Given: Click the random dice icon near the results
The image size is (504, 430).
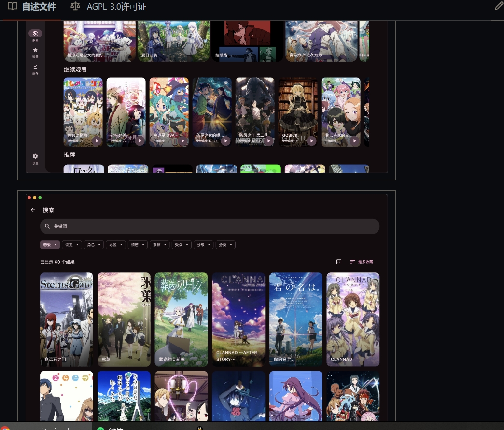Looking at the screenshot, I should click(x=339, y=262).
